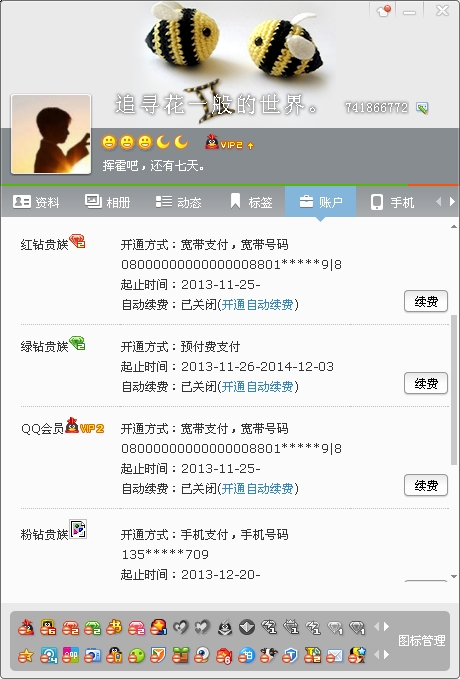Show next icons in bottom icon row arrow
The image size is (460, 679).
point(386,655)
